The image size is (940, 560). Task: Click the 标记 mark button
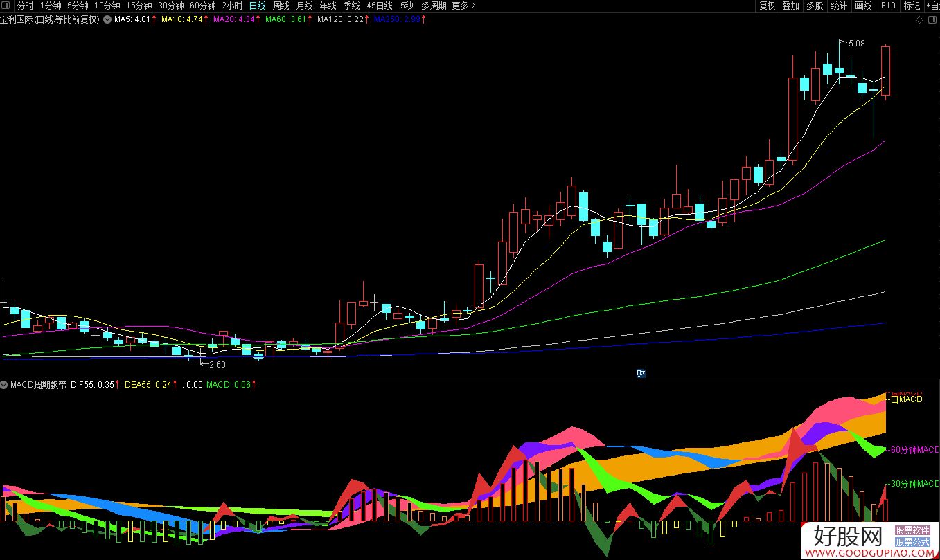[x=912, y=6]
